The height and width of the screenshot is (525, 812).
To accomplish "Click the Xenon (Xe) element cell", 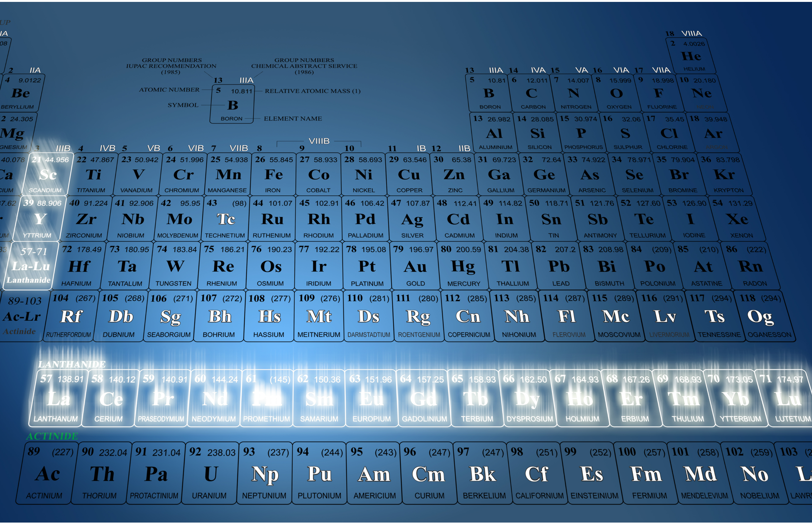I will 737,218.
